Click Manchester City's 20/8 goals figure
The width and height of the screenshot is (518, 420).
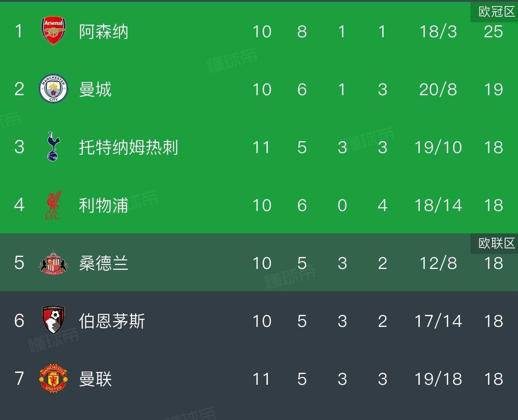tap(438, 90)
